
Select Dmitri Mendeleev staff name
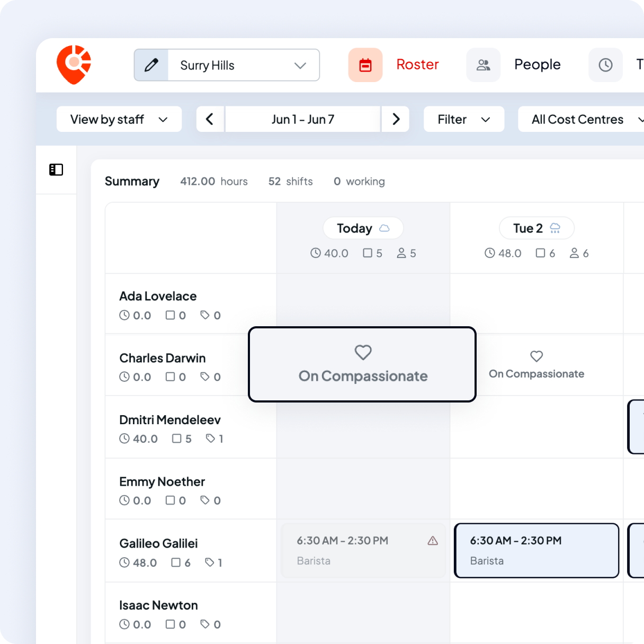(x=170, y=420)
